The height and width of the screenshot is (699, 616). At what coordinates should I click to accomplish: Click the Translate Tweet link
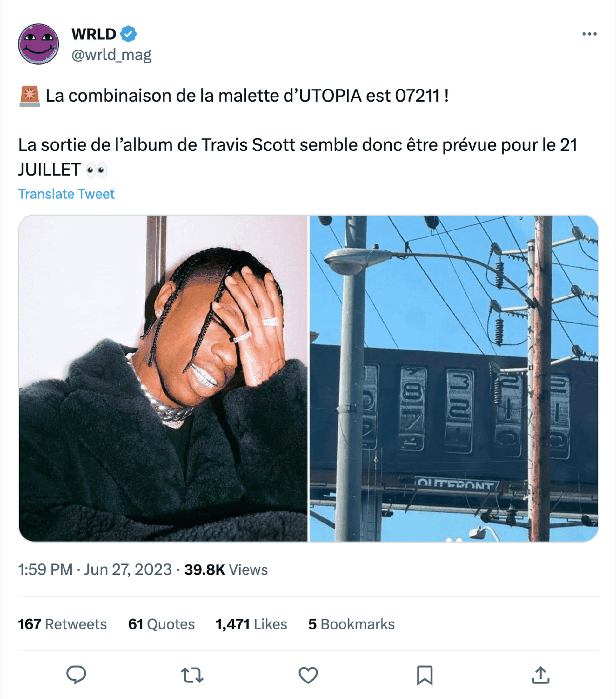tap(66, 194)
